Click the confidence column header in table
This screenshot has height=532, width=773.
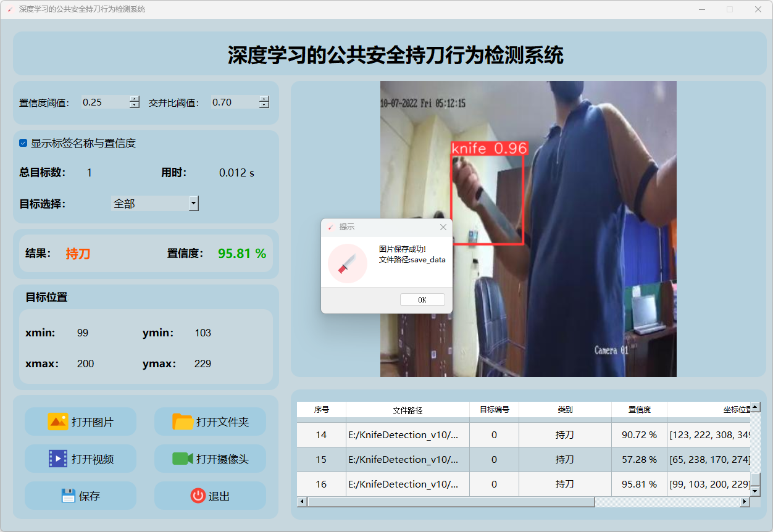point(639,410)
